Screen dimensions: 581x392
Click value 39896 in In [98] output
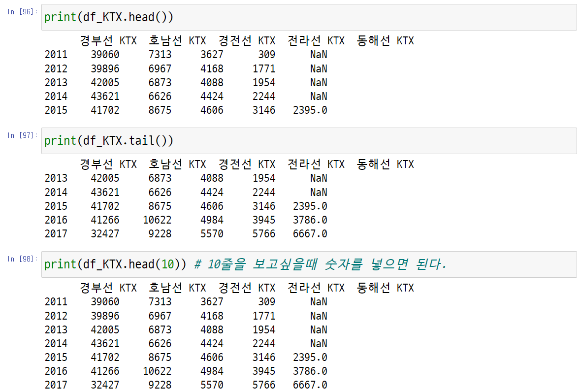105,316
